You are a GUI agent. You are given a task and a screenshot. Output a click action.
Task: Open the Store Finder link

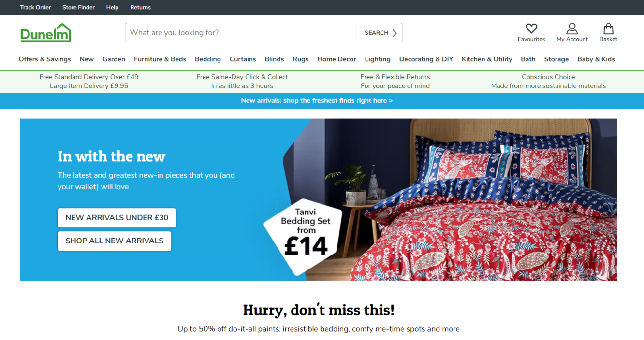click(78, 7)
